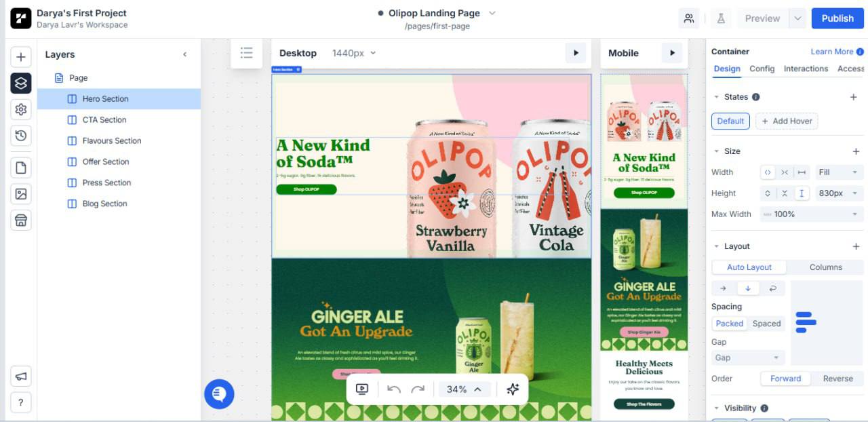This screenshot has width=868, height=422.
Task: Click the Preview button
Action: click(762, 18)
